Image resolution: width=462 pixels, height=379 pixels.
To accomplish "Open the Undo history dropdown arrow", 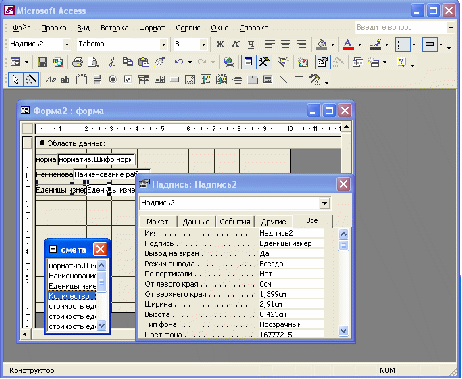I will pos(190,62).
